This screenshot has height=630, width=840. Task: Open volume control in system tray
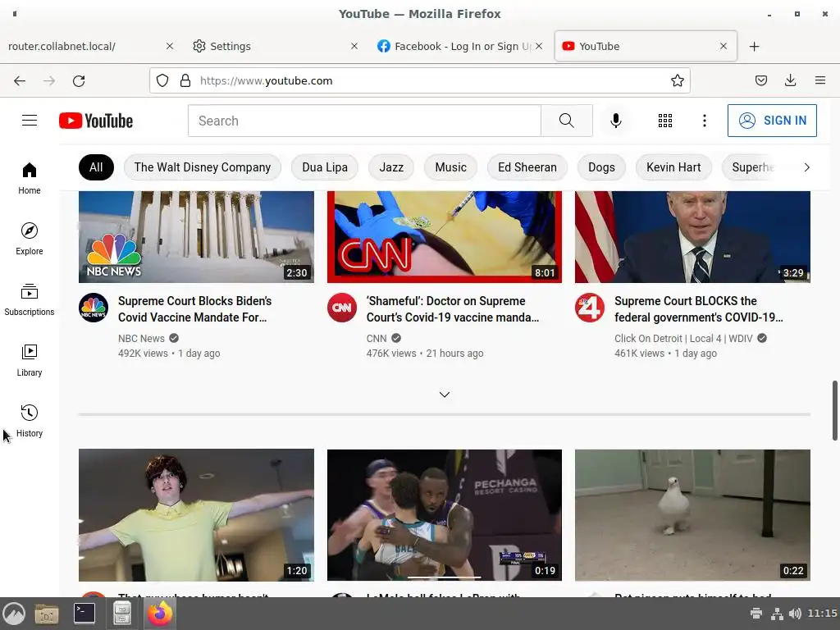point(795,614)
